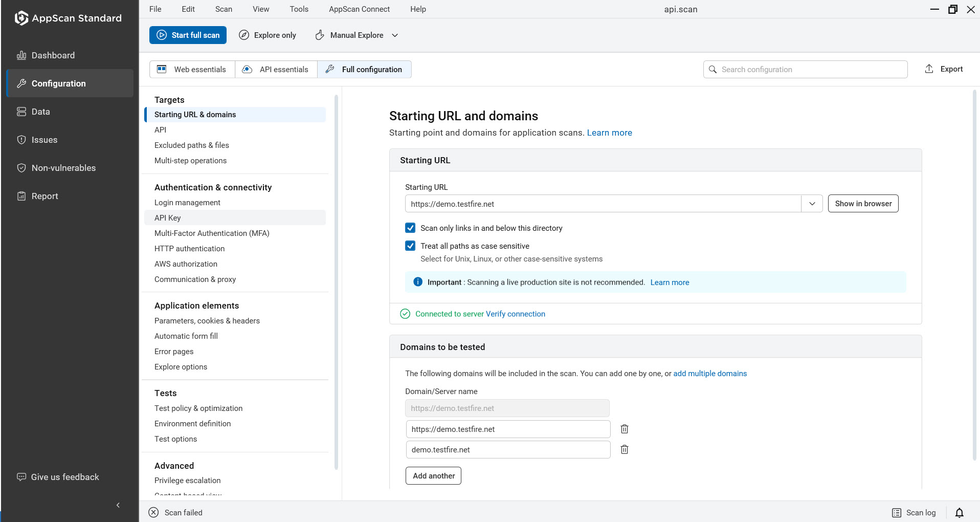
Task: Click the AppScan Standard logo icon
Action: 20,17
